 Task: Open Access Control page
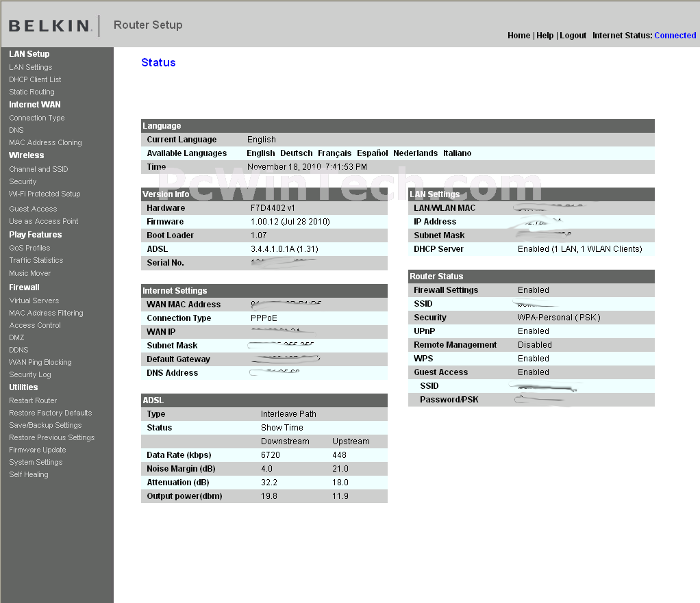[x=35, y=325]
